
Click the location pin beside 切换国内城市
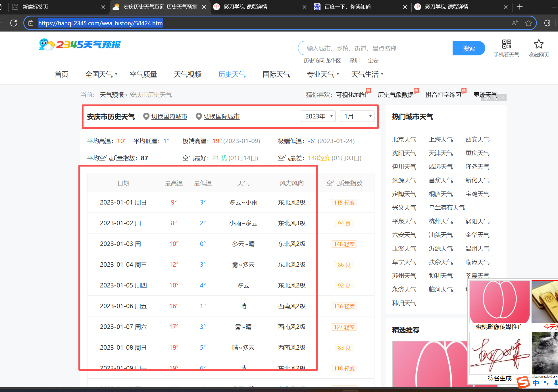coord(146,116)
